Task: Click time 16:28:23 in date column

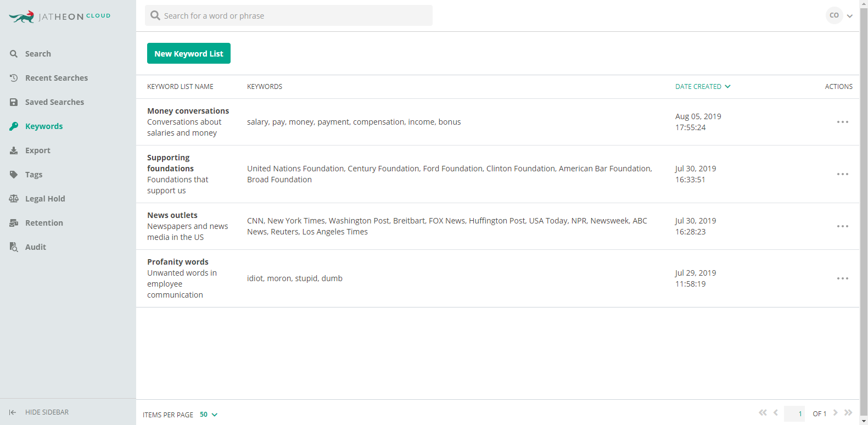Action: click(691, 232)
